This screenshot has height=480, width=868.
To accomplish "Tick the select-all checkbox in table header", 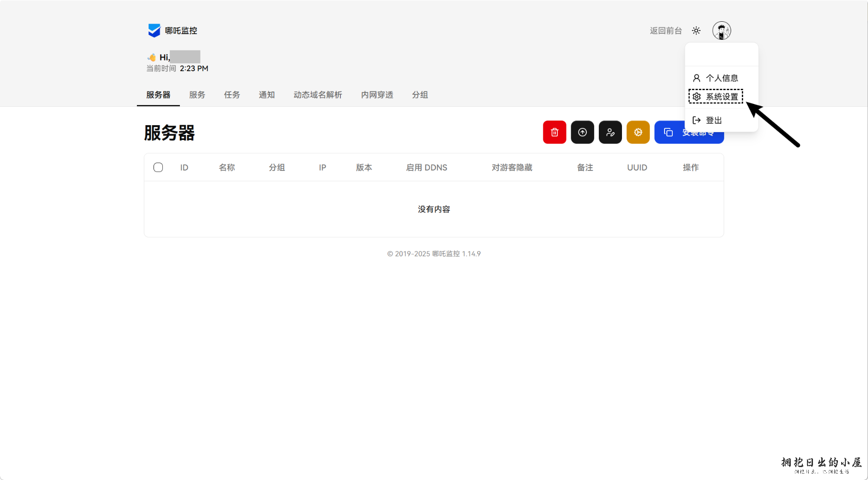I will [x=158, y=167].
